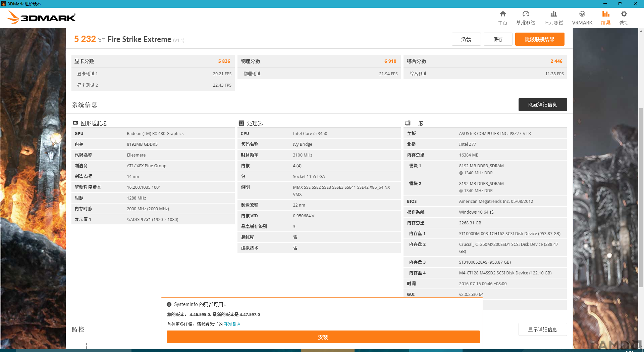
Task: Click the GPU clock value 1288 MHz
Action: [x=137, y=198]
